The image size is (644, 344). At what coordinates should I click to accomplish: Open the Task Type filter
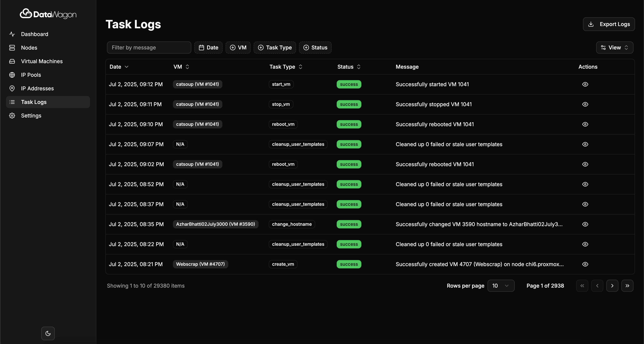point(275,48)
